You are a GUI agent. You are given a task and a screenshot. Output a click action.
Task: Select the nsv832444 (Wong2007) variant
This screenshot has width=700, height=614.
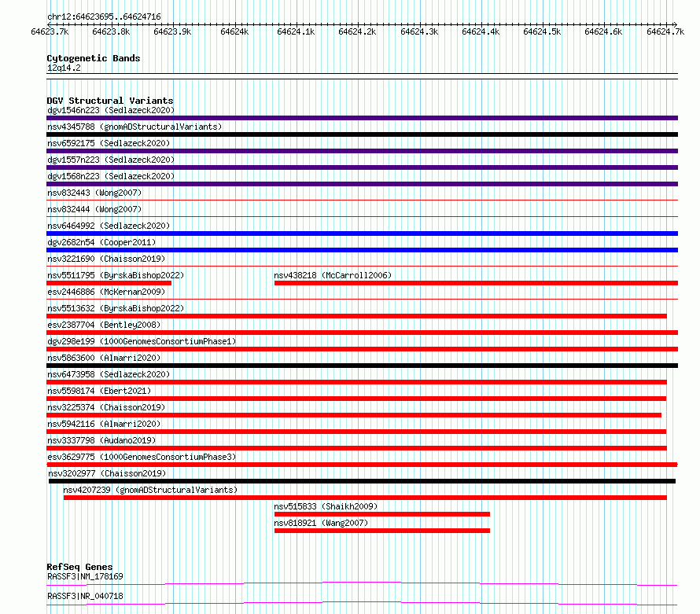pos(94,209)
